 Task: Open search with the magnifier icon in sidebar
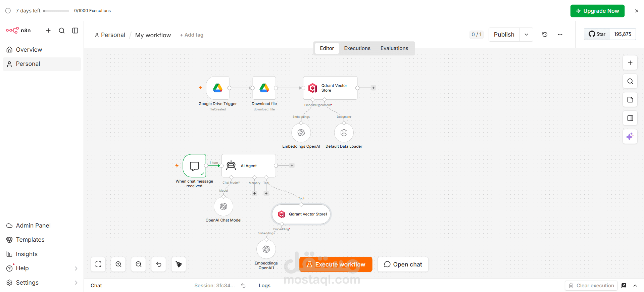(x=62, y=31)
